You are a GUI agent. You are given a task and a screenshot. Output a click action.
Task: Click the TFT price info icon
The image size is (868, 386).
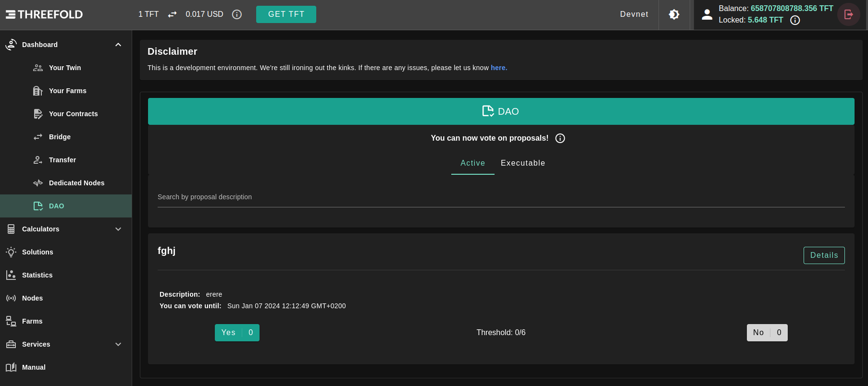236,14
